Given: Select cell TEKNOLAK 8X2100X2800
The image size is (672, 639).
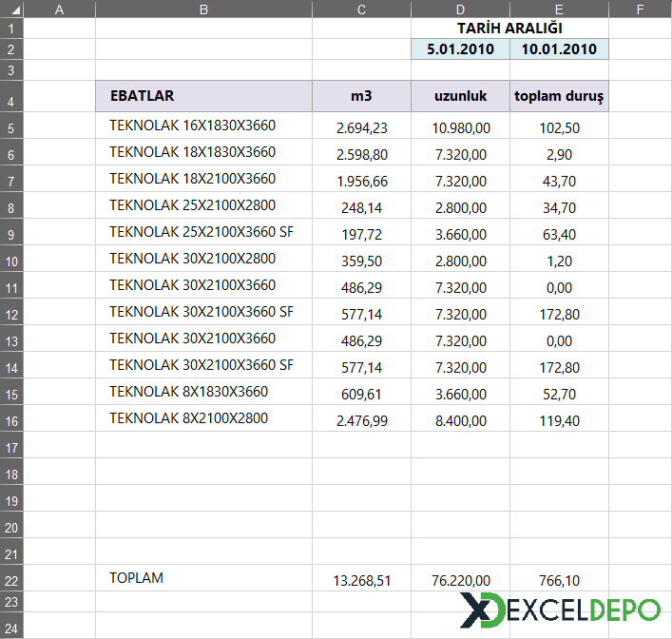Looking at the screenshot, I should (203, 417).
